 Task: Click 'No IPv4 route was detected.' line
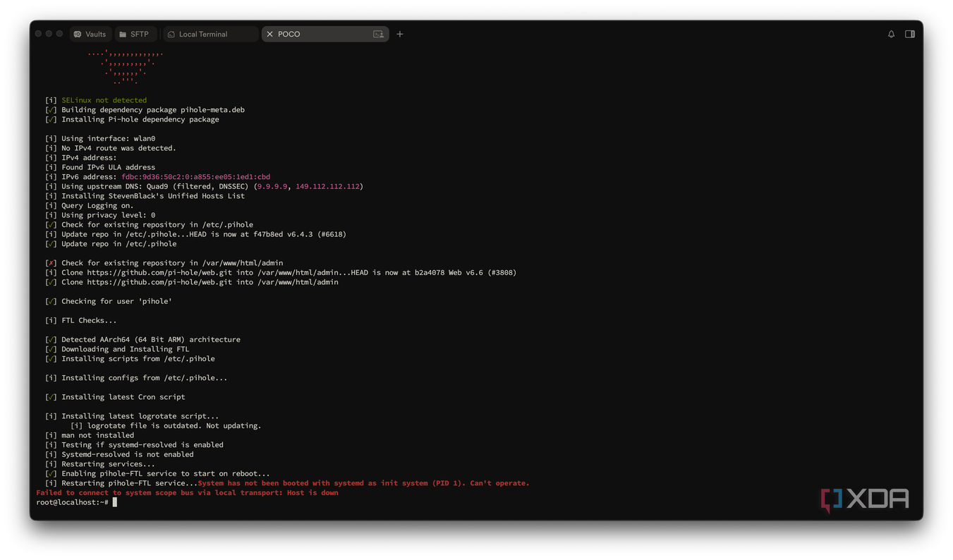[x=119, y=148]
